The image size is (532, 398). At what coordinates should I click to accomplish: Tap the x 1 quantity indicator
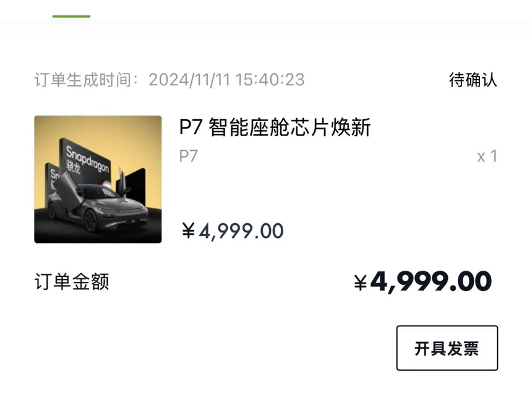[x=487, y=156]
